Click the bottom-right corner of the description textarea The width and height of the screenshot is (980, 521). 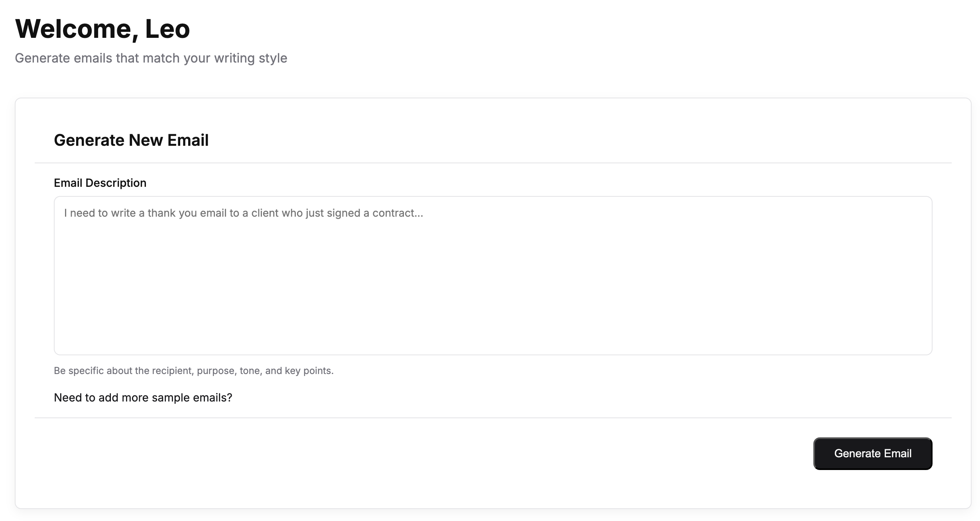click(x=927, y=350)
